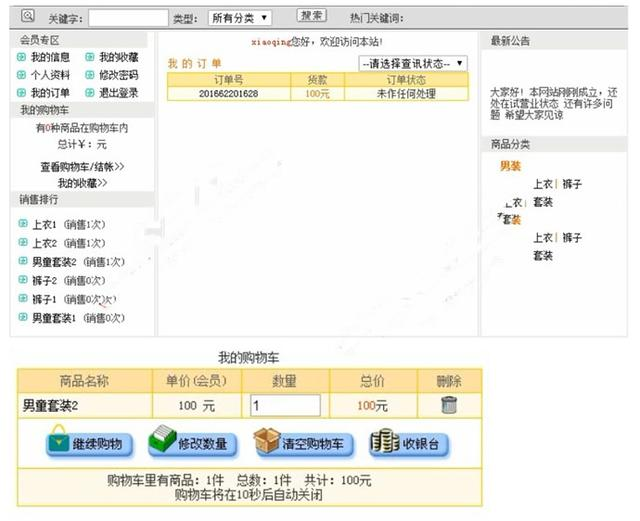Open 男童套装2 in sales ranking
The height and width of the screenshot is (521, 640).
point(54,262)
